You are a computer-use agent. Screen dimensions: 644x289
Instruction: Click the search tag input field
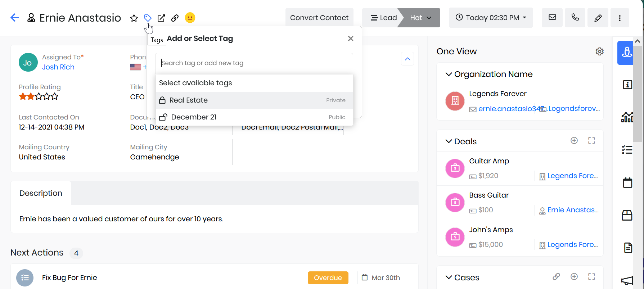pyautogui.click(x=254, y=63)
